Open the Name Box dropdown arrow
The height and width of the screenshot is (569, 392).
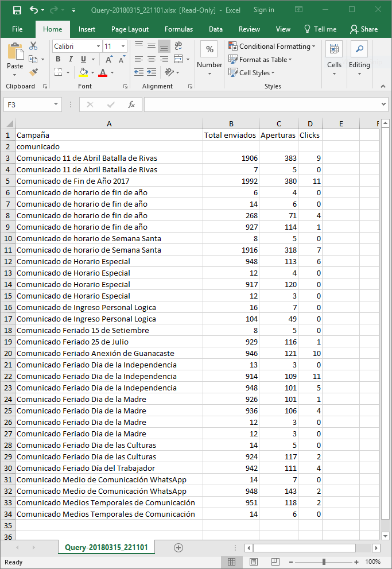click(x=56, y=104)
